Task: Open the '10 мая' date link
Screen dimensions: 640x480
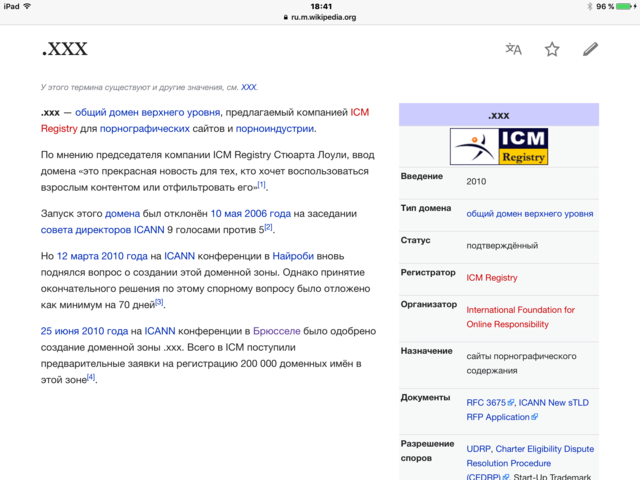Action: [x=226, y=213]
